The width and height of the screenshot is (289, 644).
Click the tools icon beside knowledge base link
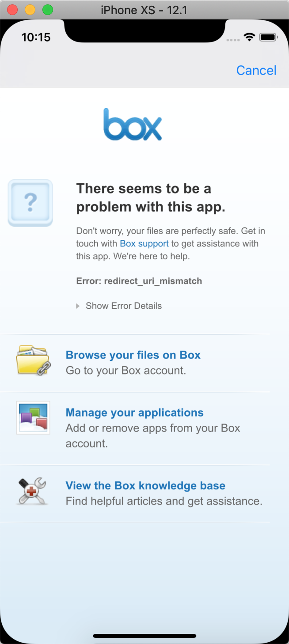(x=33, y=490)
